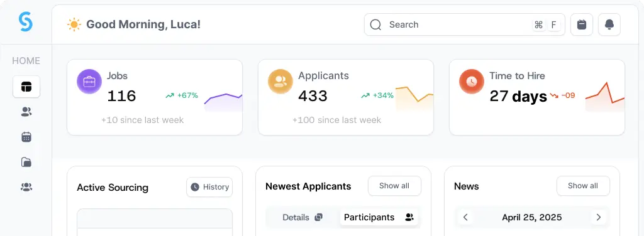
Task: Click the 433 applicants count
Action: point(313,96)
